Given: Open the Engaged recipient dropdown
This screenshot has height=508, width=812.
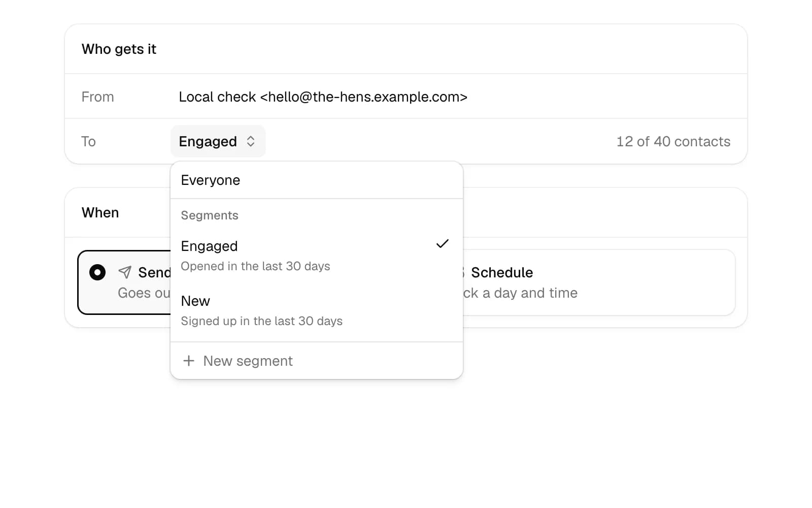Looking at the screenshot, I should click(x=218, y=141).
